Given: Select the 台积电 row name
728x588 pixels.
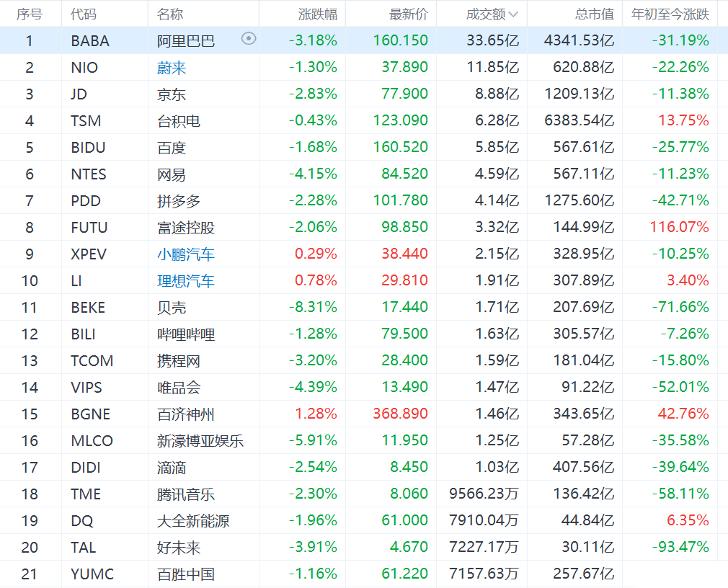Looking at the screenshot, I should [179, 121].
